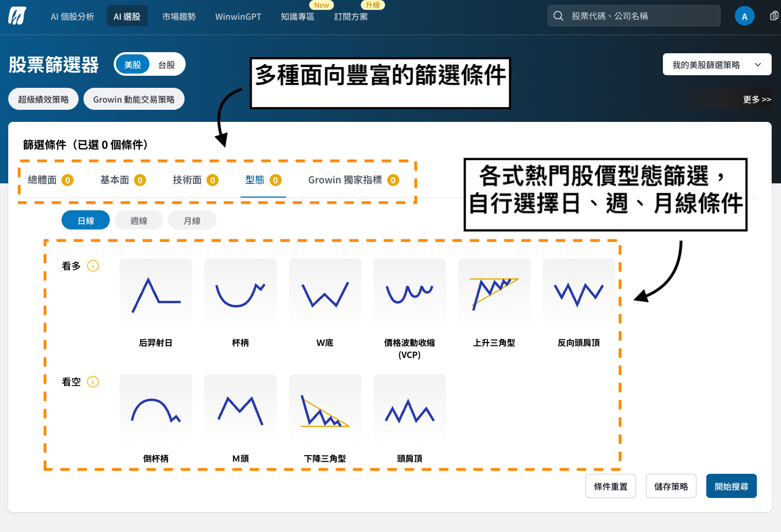Open the clipboard icon at top right

[774, 16]
